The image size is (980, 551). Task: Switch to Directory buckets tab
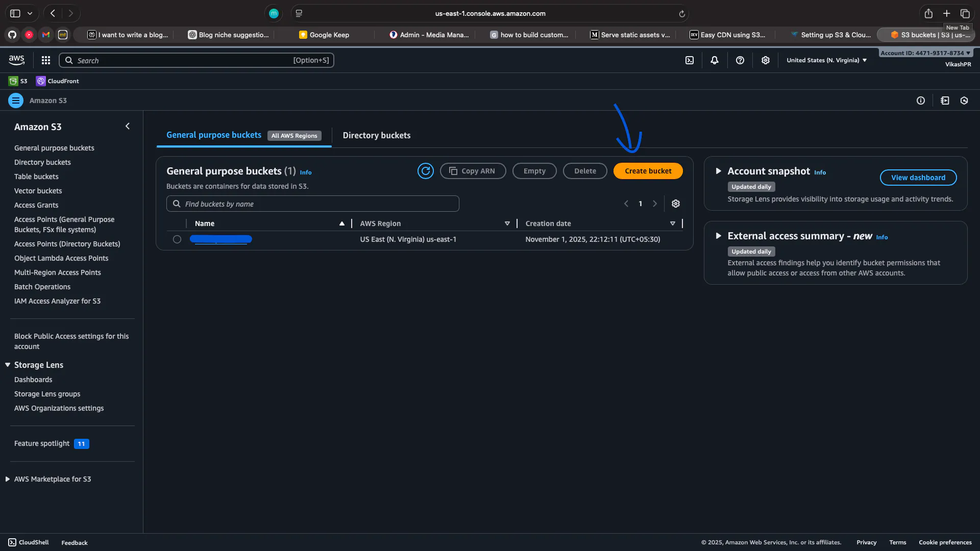pos(376,135)
